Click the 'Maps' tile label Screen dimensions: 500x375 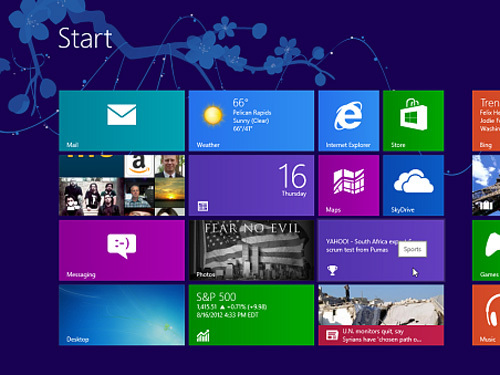click(x=333, y=210)
